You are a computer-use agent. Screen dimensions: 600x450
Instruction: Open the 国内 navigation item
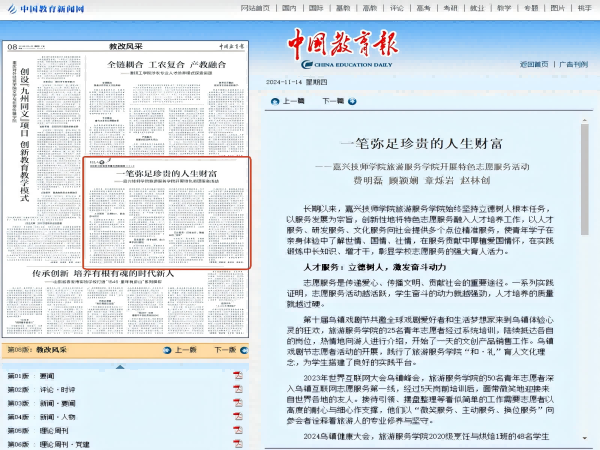(289, 8)
